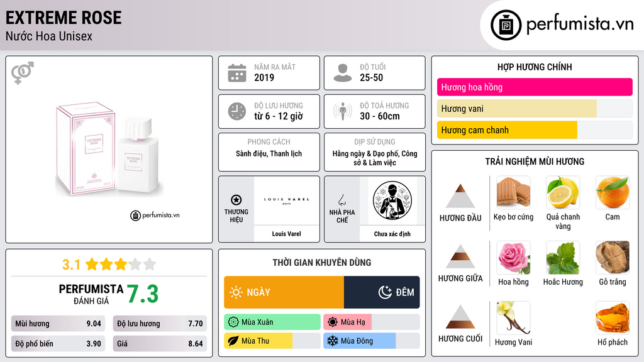
Task: Click the Hương cuối pyramid icon
Action: tap(460, 317)
